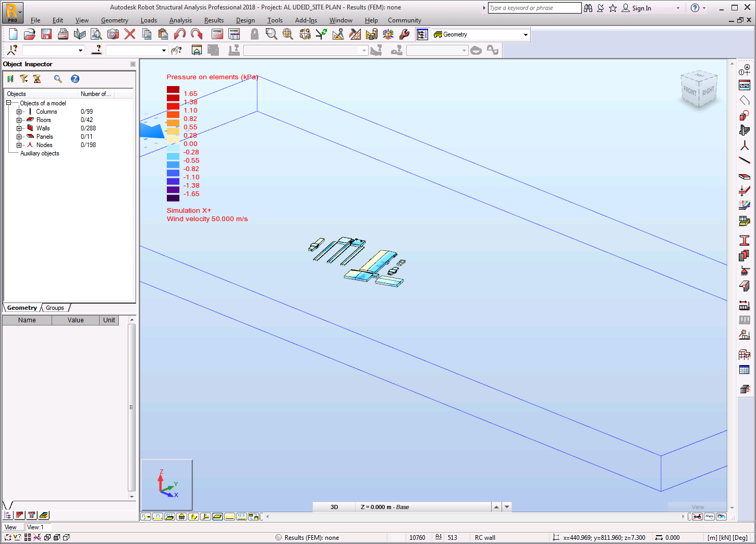Viewport: 756px width, 544px height.
Task: Activate the zoom magnifier tool
Action: coord(271,33)
